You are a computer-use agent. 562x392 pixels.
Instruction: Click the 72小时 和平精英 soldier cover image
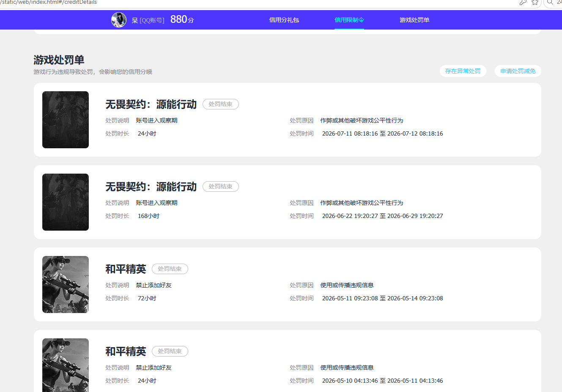[x=66, y=284]
